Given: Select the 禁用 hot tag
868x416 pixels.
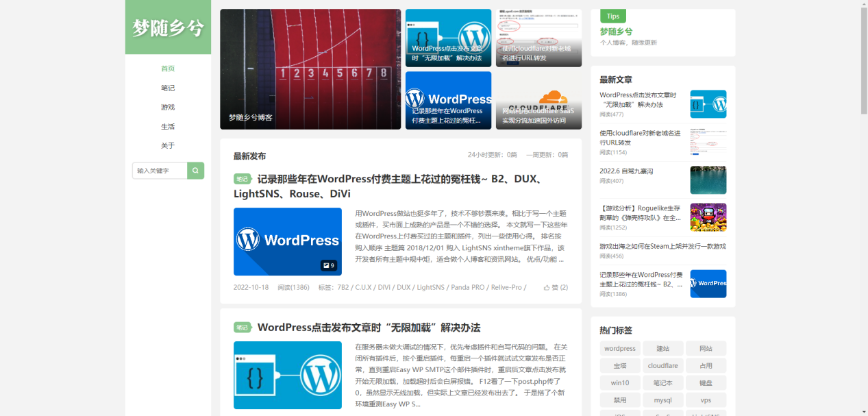Looking at the screenshot, I should click(620, 400).
